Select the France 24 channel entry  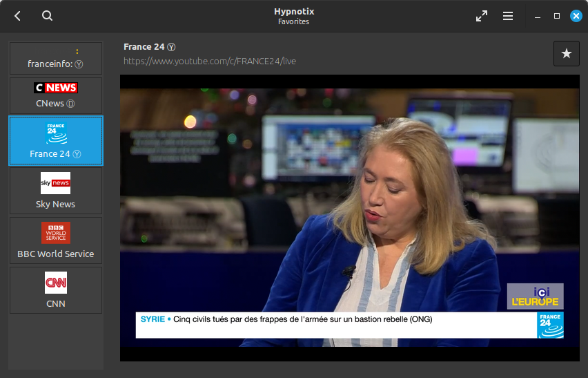tap(56, 141)
